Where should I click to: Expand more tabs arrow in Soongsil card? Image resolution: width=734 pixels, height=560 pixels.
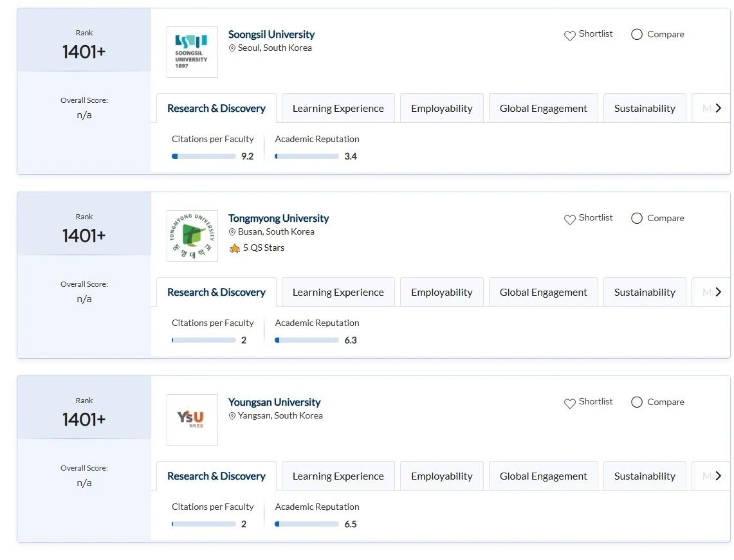click(719, 108)
